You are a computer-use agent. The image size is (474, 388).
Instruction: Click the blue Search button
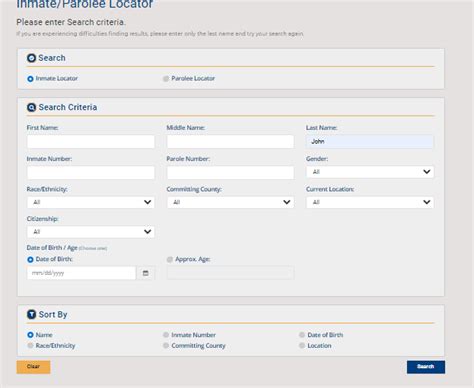pos(426,367)
